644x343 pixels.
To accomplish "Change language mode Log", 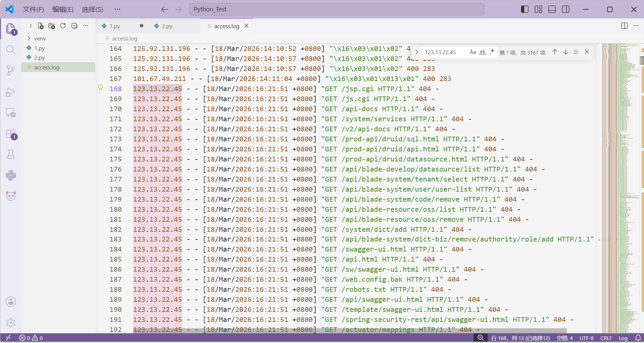I will (x=623, y=338).
